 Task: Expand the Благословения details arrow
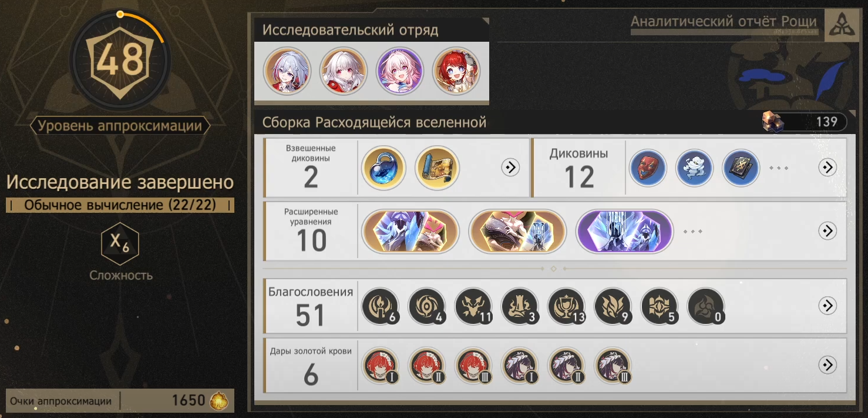point(827,306)
